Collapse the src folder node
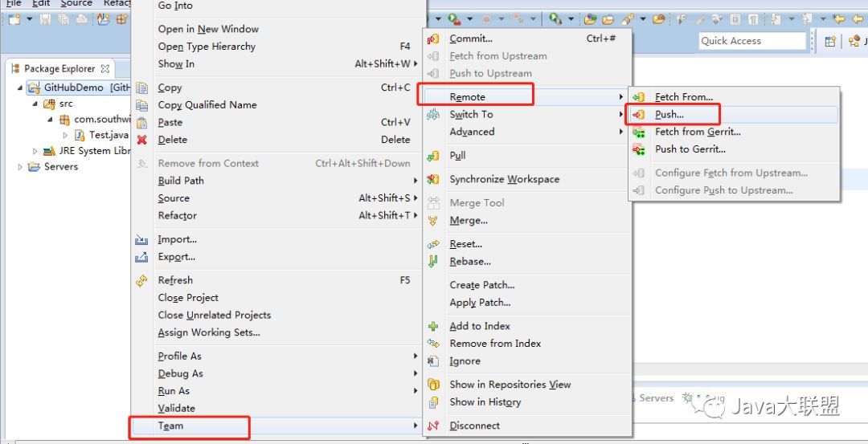 coord(35,104)
